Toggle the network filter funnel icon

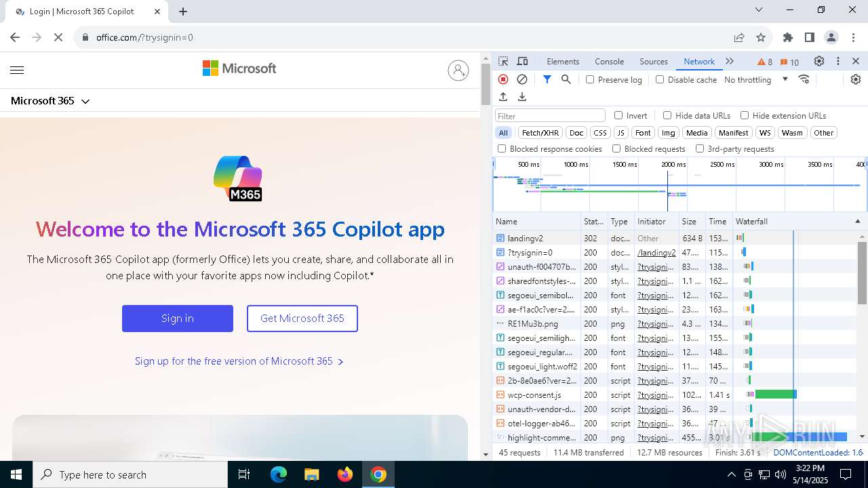tap(547, 79)
